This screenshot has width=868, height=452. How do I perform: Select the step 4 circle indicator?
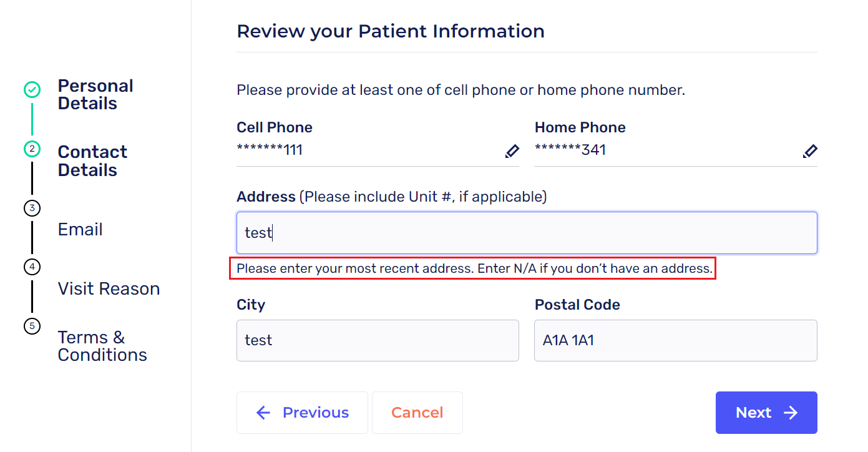pos(32,267)
